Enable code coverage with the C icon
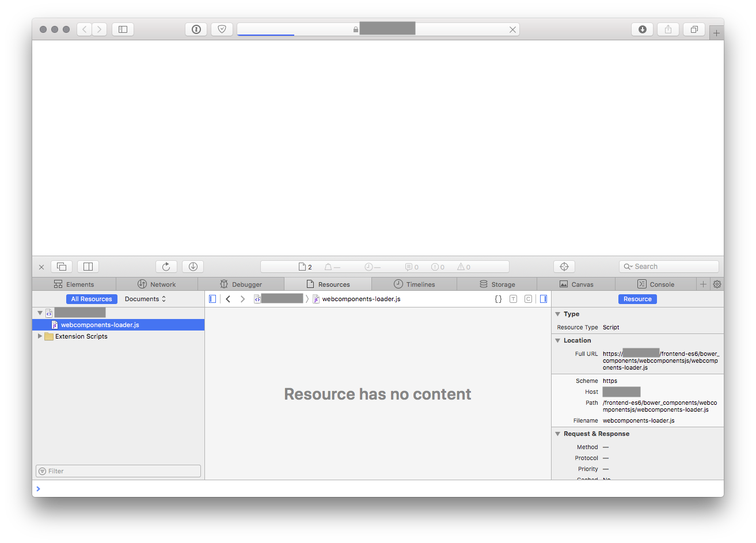Viewport: 756px width, 543px height. coord(528,299)
